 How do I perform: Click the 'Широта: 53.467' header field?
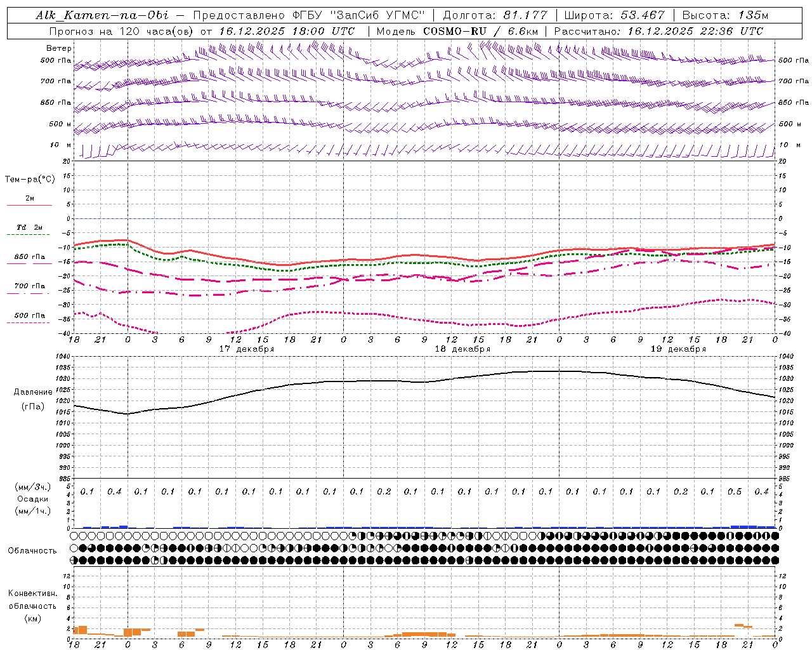pyautogui.click(x=615, y=15)
